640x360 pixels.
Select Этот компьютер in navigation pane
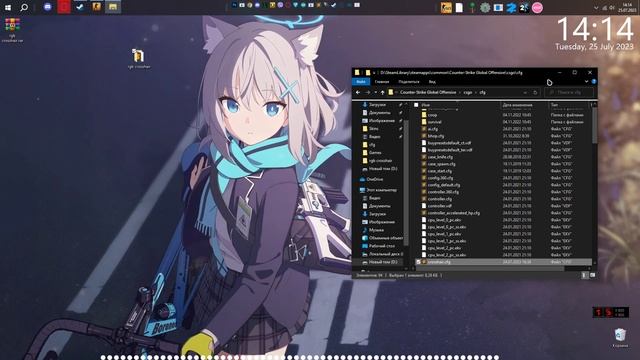coord(381,190)
